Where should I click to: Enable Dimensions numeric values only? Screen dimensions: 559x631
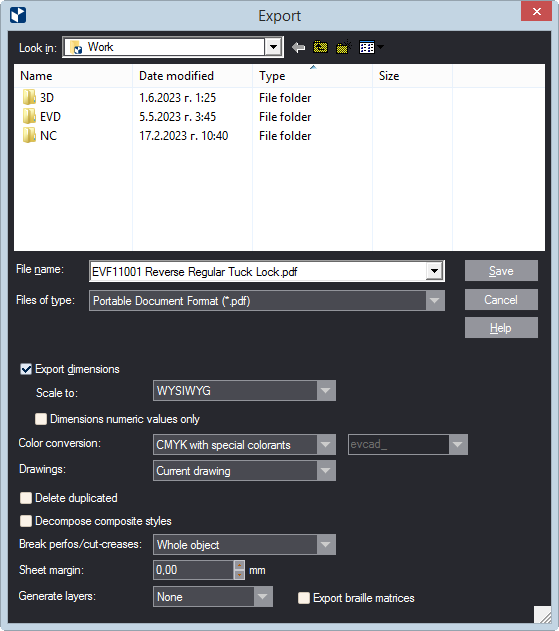(x=41, y=419)
